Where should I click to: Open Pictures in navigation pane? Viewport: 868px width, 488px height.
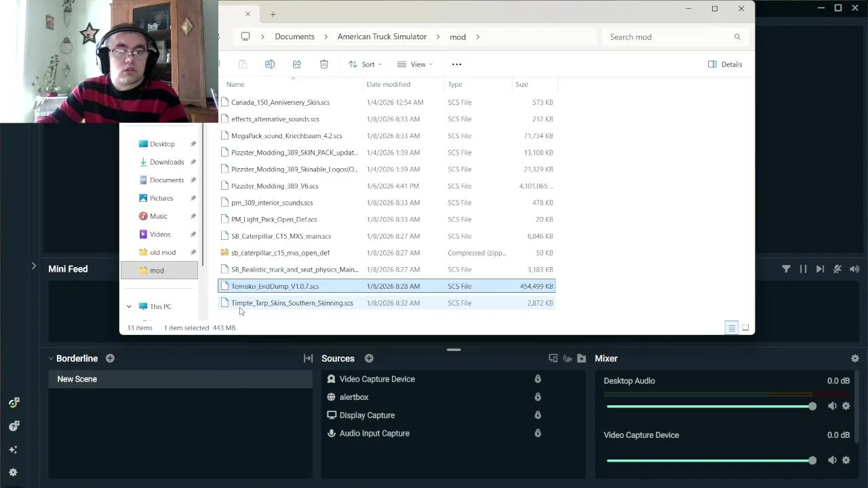[160, 198]
